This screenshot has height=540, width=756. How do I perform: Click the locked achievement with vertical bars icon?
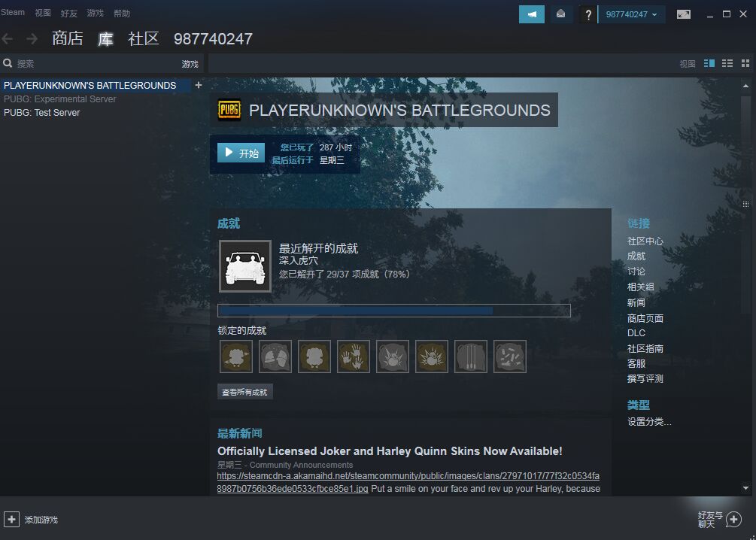pyautogui.click(x=471, y=356)
